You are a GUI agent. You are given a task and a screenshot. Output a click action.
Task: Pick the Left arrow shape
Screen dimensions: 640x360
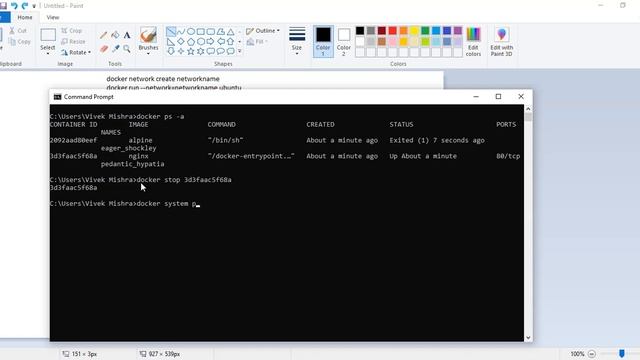pyautogui.click(x=220, y=41)
